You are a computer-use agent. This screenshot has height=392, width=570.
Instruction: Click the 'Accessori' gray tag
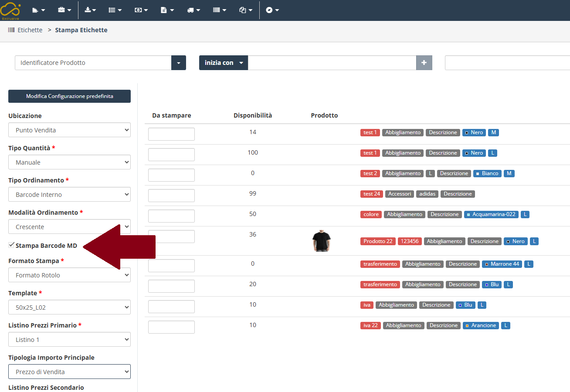pyautogui.click(x=400, y=194)
